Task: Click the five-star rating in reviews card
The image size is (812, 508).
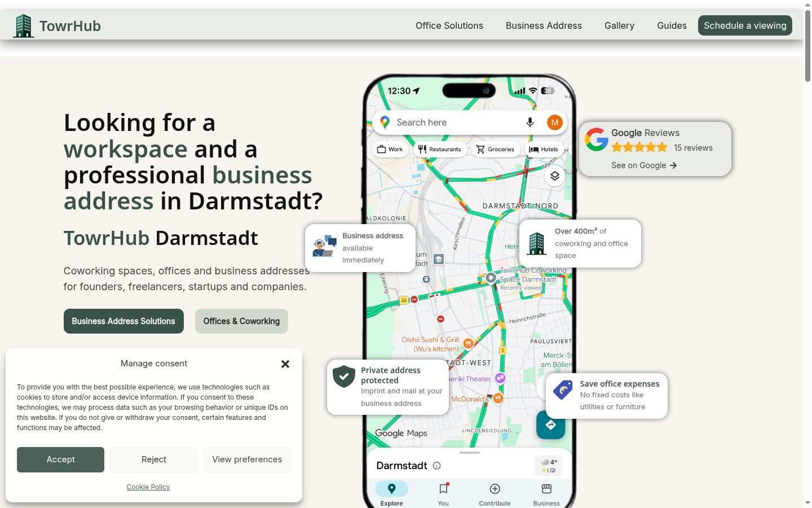Action: tap(639, 148)
